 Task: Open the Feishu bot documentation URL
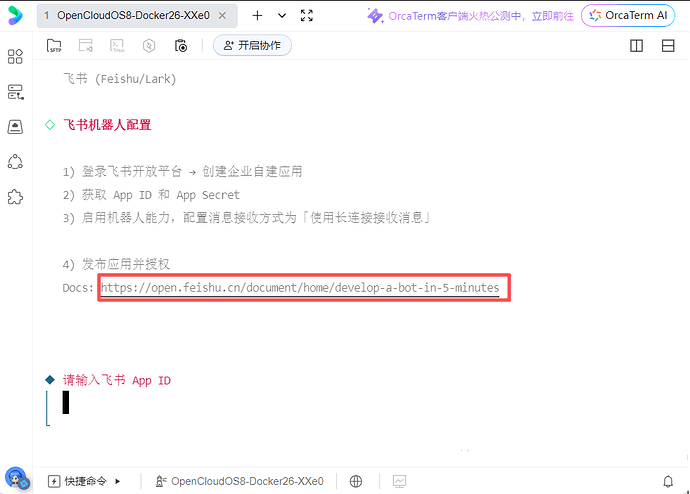[x=300, y=288]
